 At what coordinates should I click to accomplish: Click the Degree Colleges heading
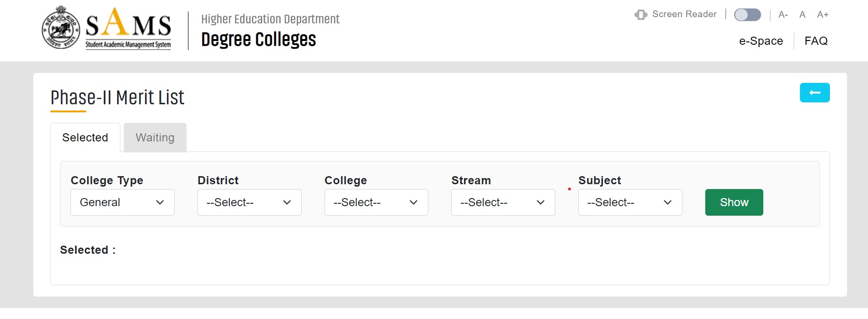[x=258, y=40]
